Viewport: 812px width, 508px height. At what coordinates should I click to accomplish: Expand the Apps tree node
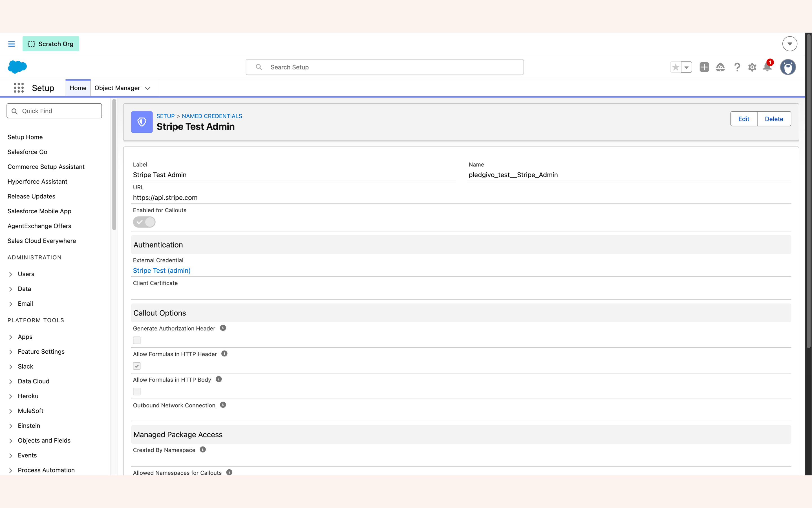11,337
